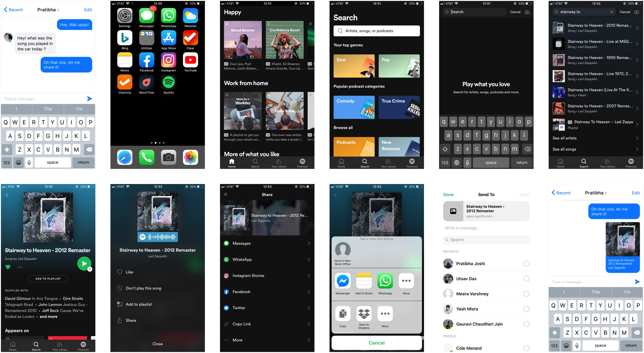Open the Phone app in the dock
Screen dimensions: 644x353
pyautogui.click(x=146, y=157)
